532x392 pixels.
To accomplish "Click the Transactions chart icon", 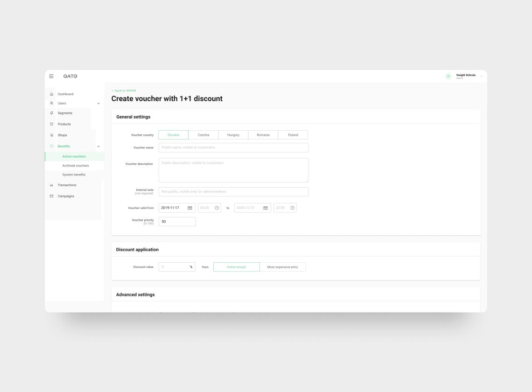I will coord(52,185).
